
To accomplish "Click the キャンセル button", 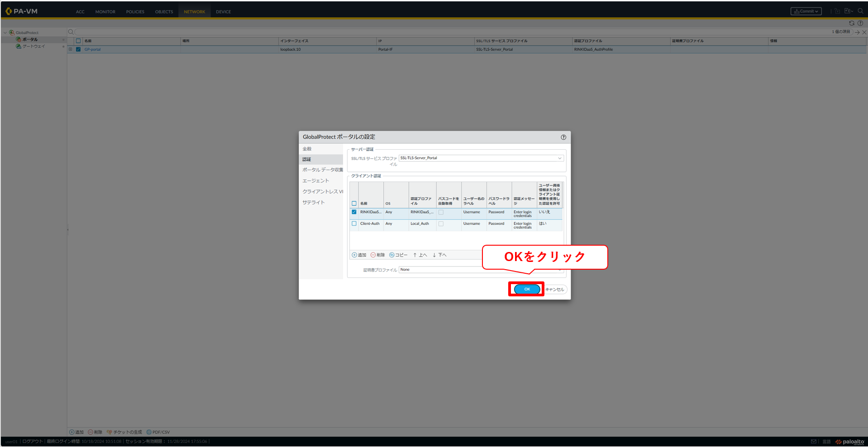I will [554, 290].
